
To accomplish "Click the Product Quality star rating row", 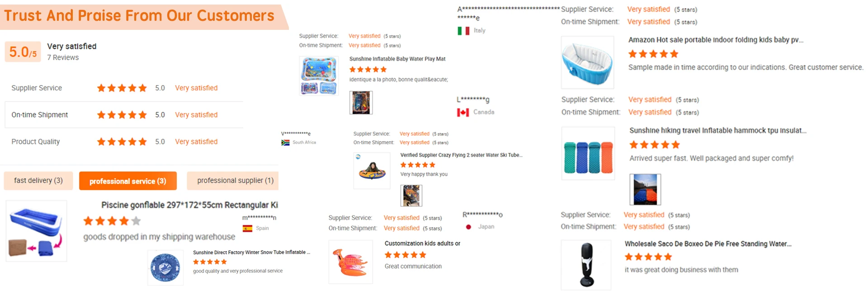I will click(x=124, y=142).
